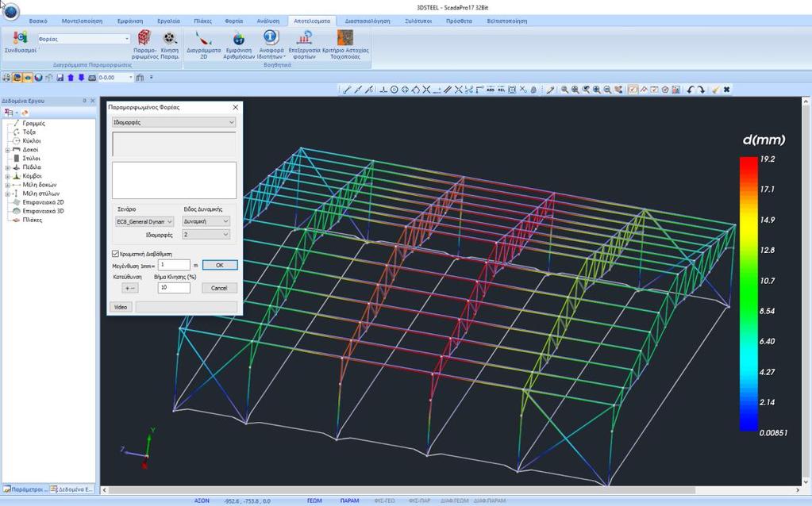The width and height of the screenshot is (812, 506).
Task: Open Επεξεργασία φορτίων load editing
Action: click(305, 44)
